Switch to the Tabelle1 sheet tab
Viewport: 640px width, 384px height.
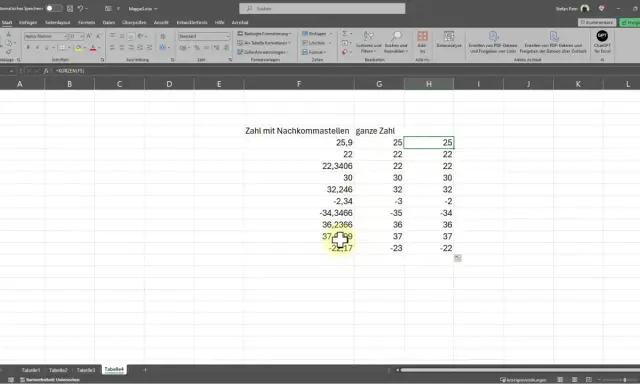point(31,370)
